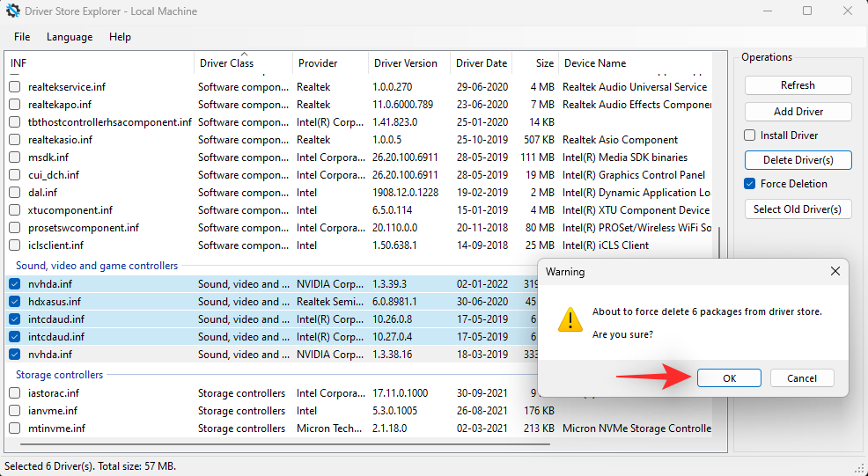Minimize the Driver Store Explorer window

pos(768,11)
